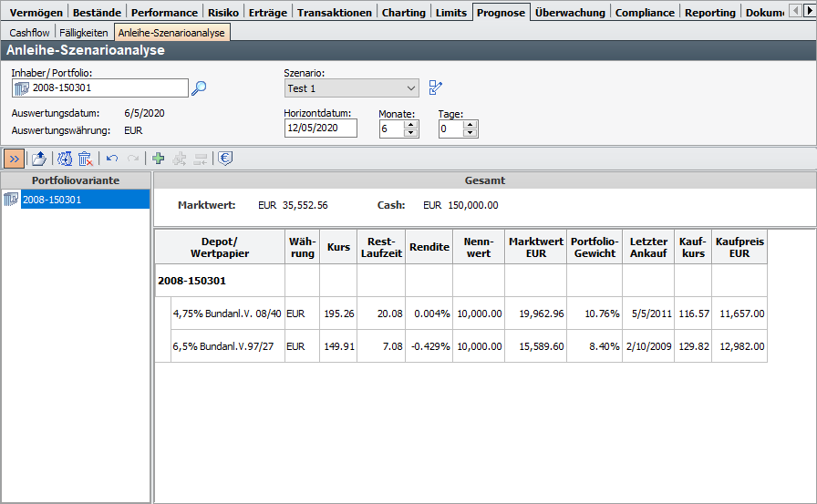Click the Rendite column header
Viewport: 817px width, 504px height.
pos(429,246)
